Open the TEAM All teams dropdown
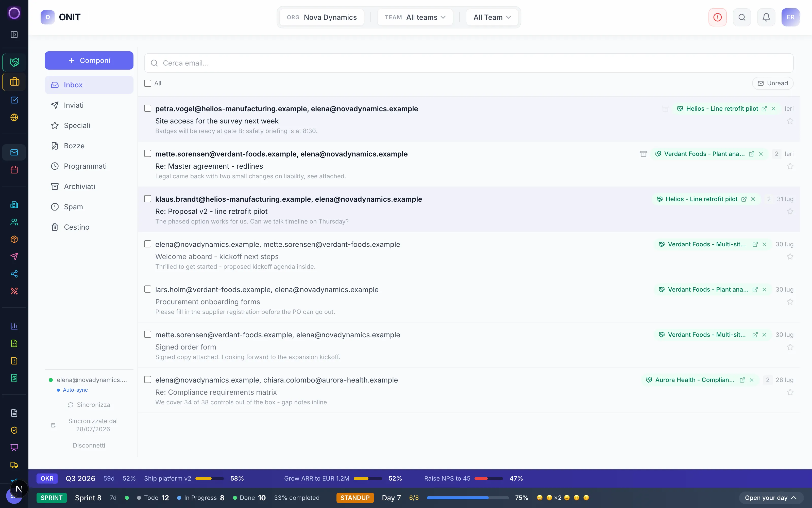Viewport: 812px width, 508px height. pos(415,17)
